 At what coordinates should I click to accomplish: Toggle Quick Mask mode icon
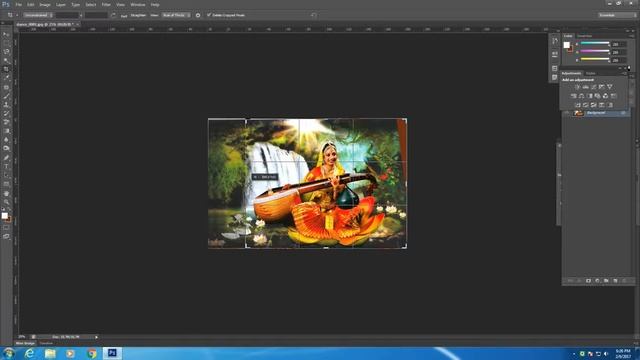click(6, 228)
